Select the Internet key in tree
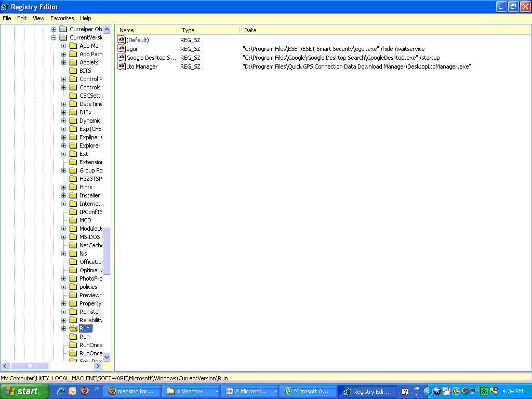The height and width of the screenshot is (399, 532). coord(90,204)
